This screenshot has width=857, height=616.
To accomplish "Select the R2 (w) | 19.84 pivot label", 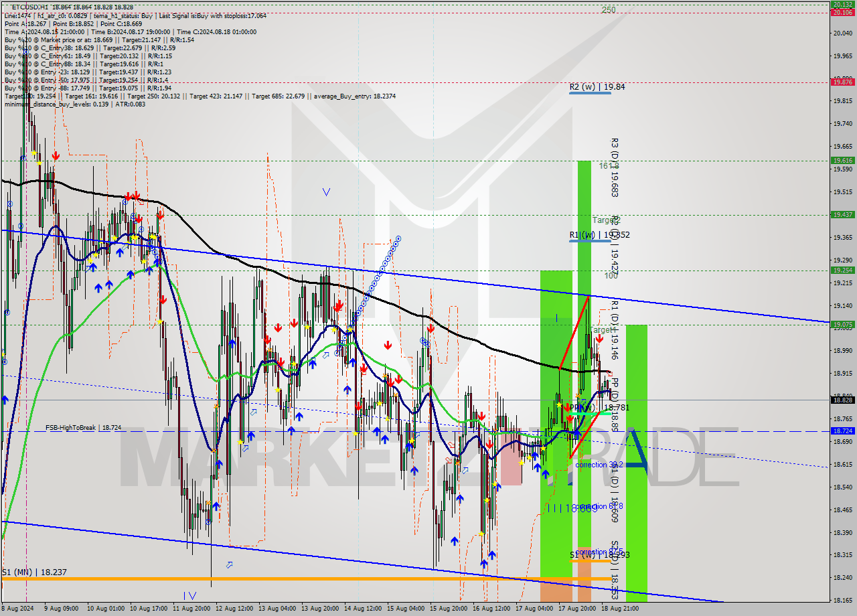I will (x=597, y=86).
